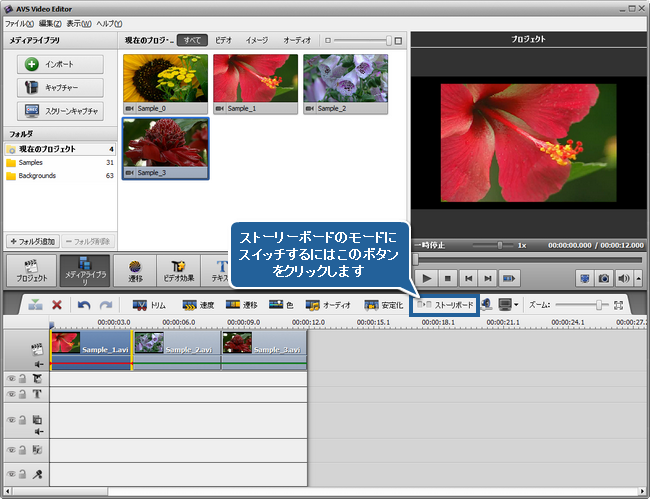Open the ファイル menu
Viewport: 650px width, 499px height.
coord(19,22)
